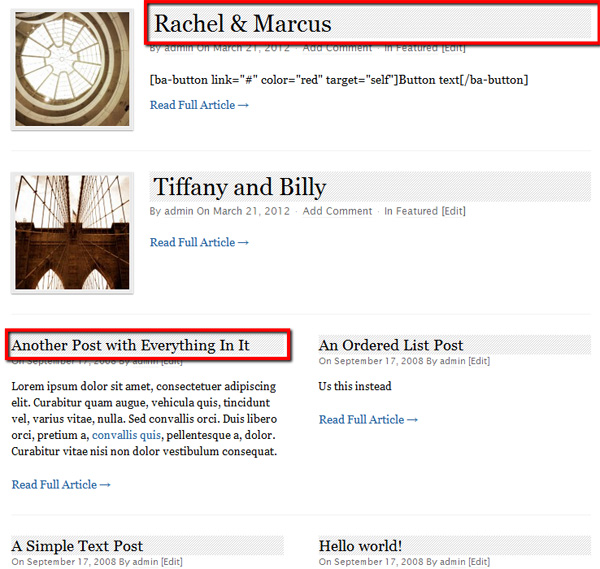Click admin author link under Tiffany and Billy
Screen dimensions: 600x569
pyautogui.click(x=179, y=211)
